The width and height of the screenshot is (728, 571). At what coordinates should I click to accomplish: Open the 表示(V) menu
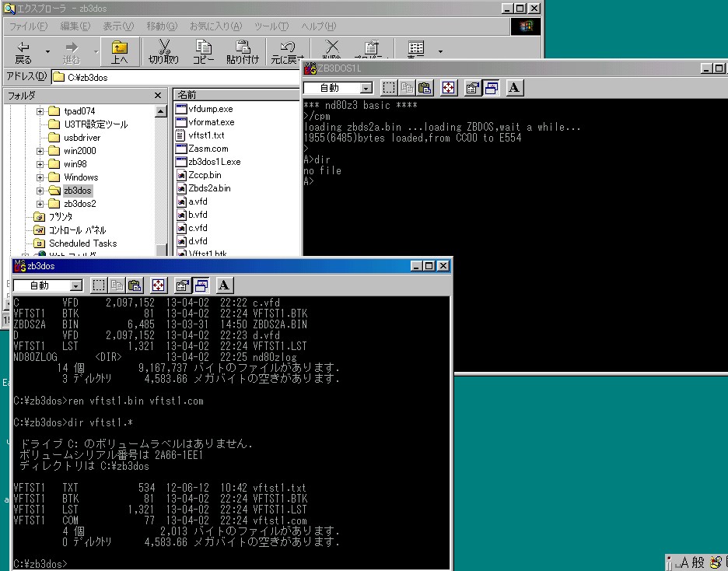click(x=118, y=26)
